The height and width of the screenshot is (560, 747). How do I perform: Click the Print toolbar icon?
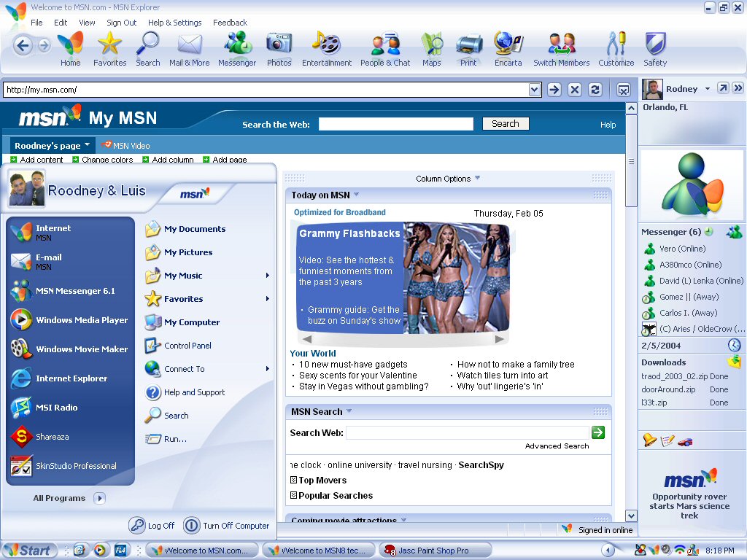468,49
